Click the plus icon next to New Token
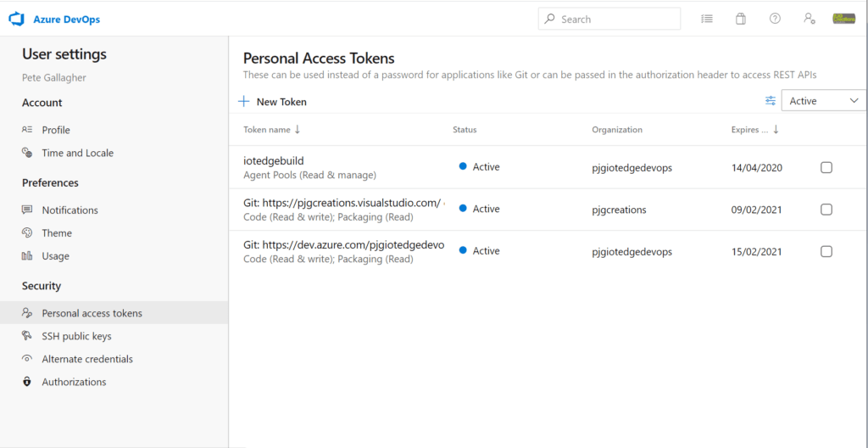The width and height of the screenshot is (868, 448). [x=243, y=102]
